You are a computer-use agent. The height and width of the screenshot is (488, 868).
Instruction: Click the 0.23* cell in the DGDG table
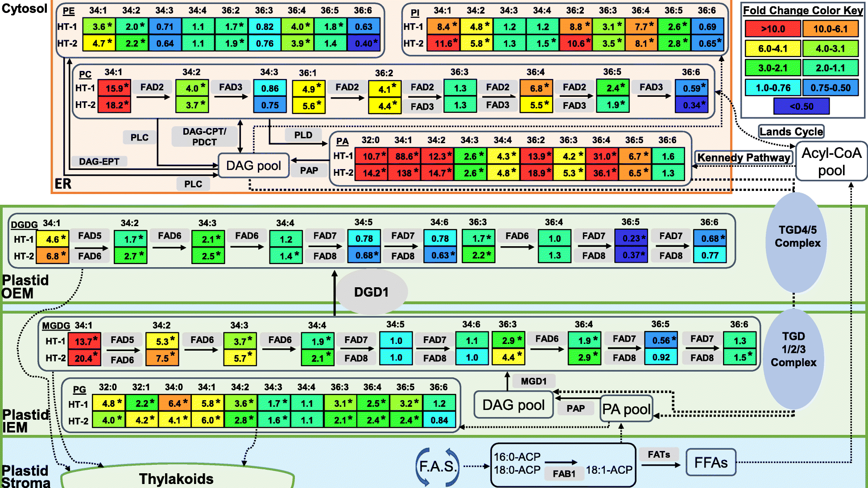[x=631, y=238]
